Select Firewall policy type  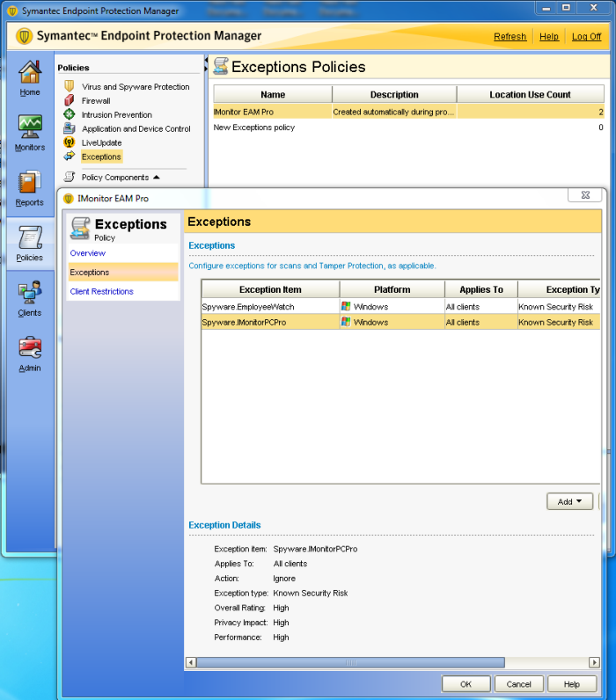tap(96, 100)
